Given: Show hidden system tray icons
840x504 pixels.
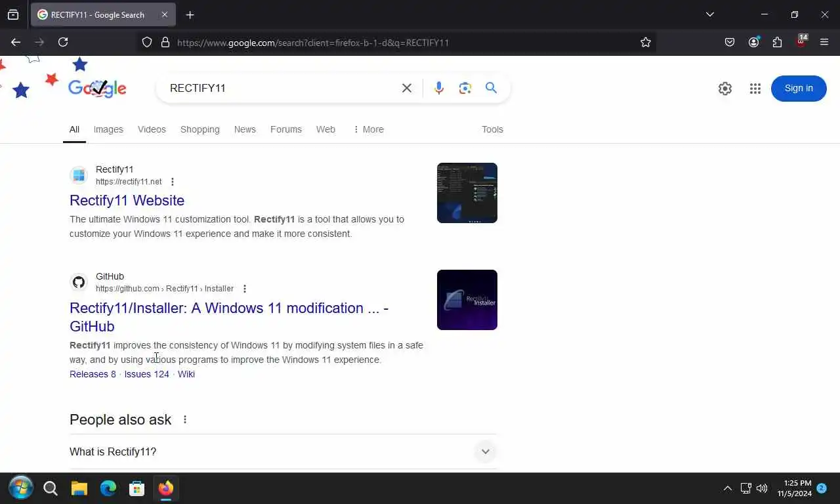Looking at the screenshot, I should 727,488.
